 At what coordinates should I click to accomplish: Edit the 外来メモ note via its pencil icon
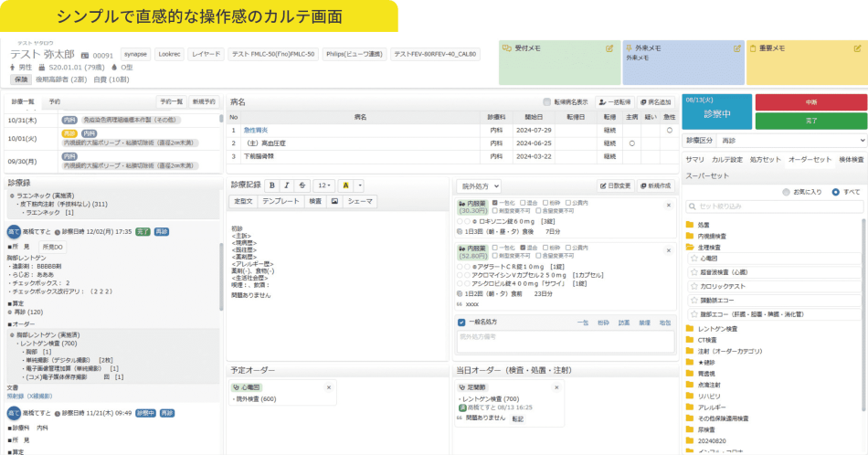point(734,48)
